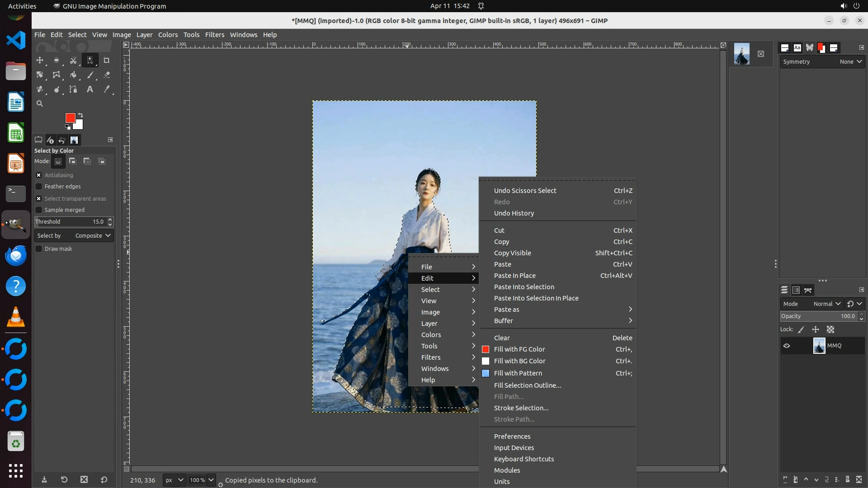Enable the Feather edges checkbox
The width and height of the screenshot is (868, 488).
[x=39, y=187]
